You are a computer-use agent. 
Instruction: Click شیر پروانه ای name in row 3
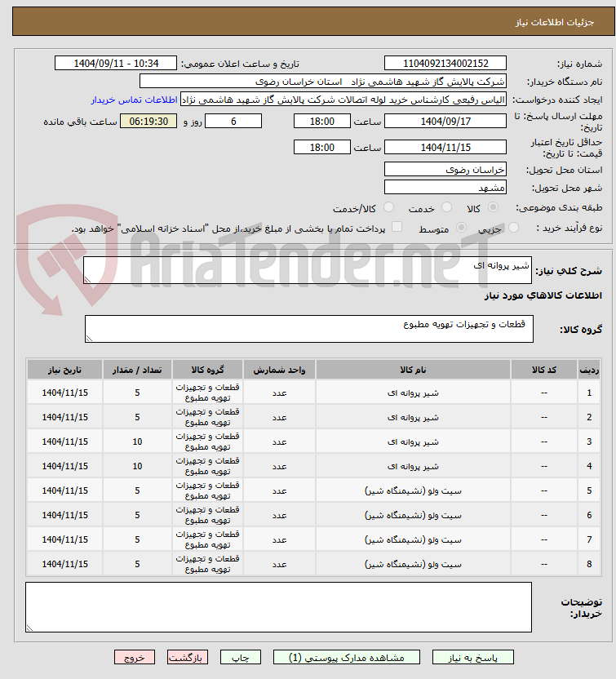coord(413,442)
